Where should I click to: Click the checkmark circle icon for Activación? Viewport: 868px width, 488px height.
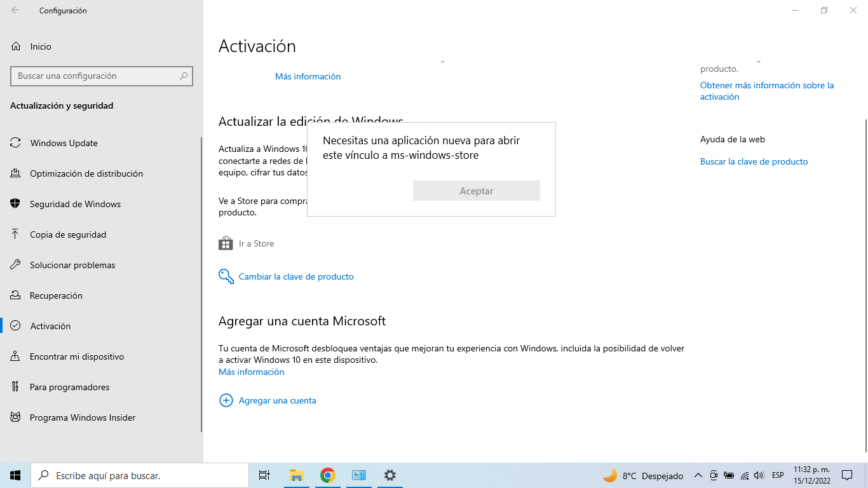15,326
